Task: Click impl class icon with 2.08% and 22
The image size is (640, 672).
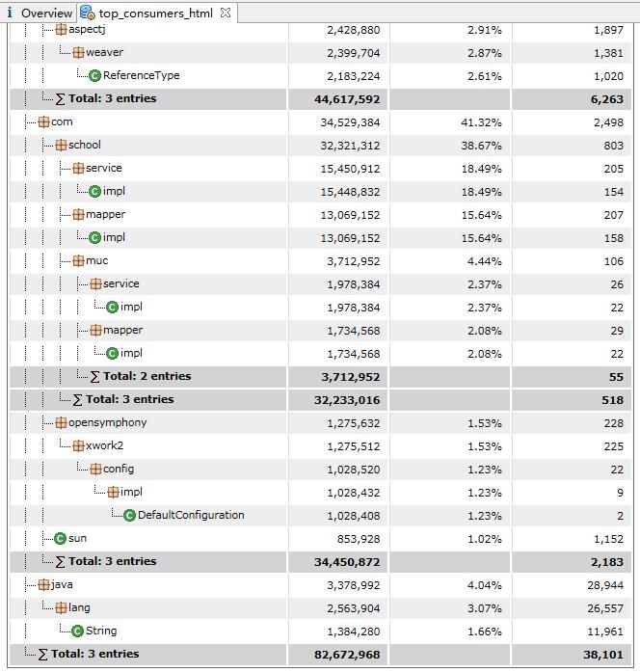Action: (x=112, y=354)
